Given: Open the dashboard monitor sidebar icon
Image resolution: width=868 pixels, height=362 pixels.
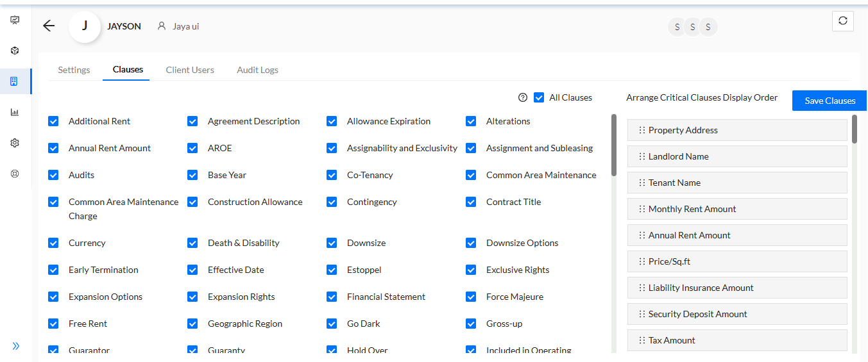Looking at the screenshot, I should click(15, 20).
